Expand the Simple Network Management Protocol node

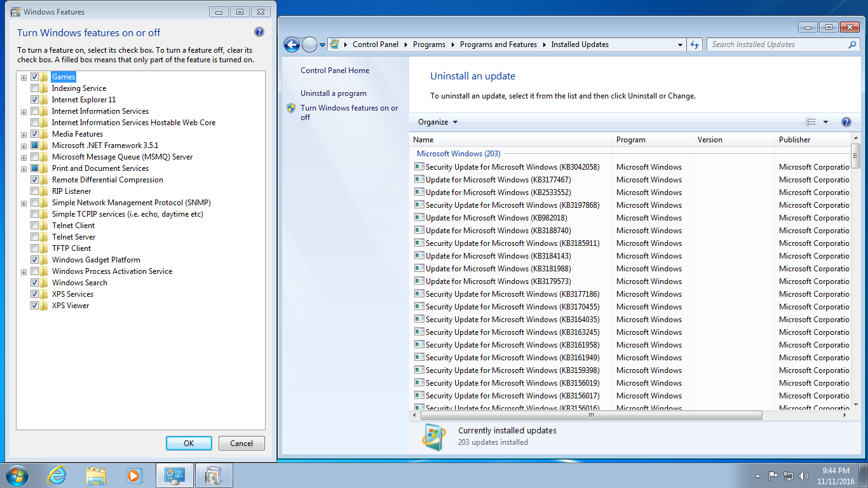coord(24,203)
